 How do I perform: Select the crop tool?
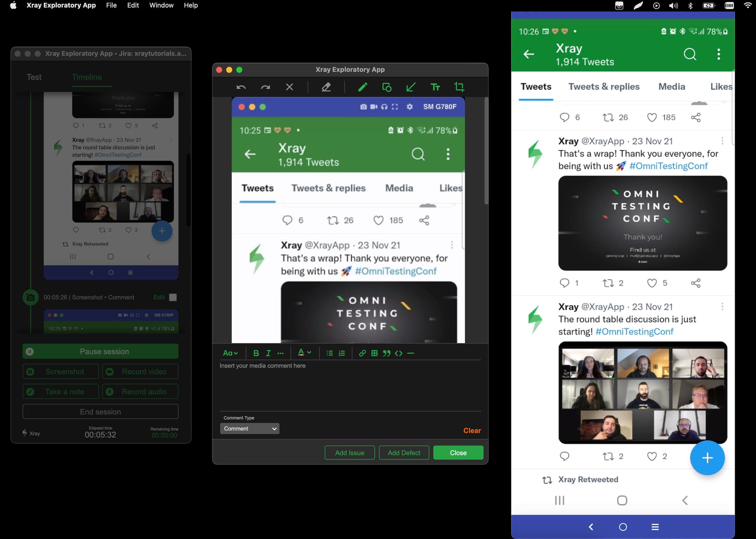(x=459, y=87)
